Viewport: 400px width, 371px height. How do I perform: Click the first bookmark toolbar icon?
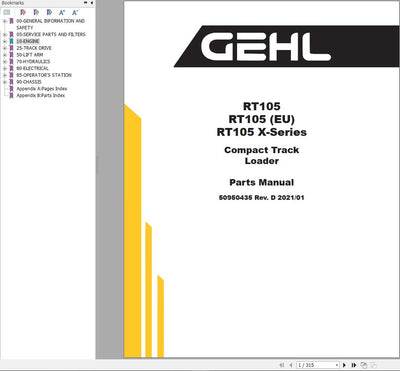click(x=7, y=12)
